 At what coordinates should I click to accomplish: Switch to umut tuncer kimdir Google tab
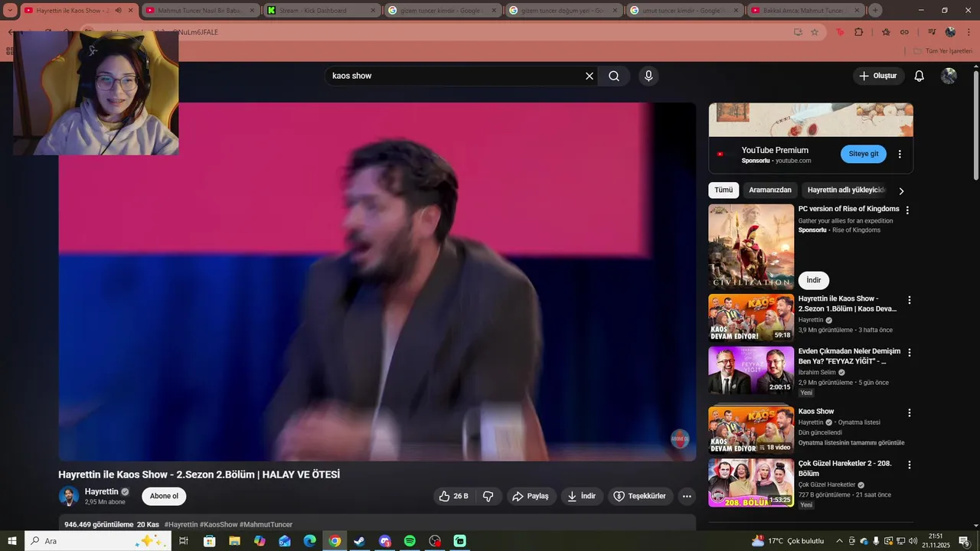(684, 11)
